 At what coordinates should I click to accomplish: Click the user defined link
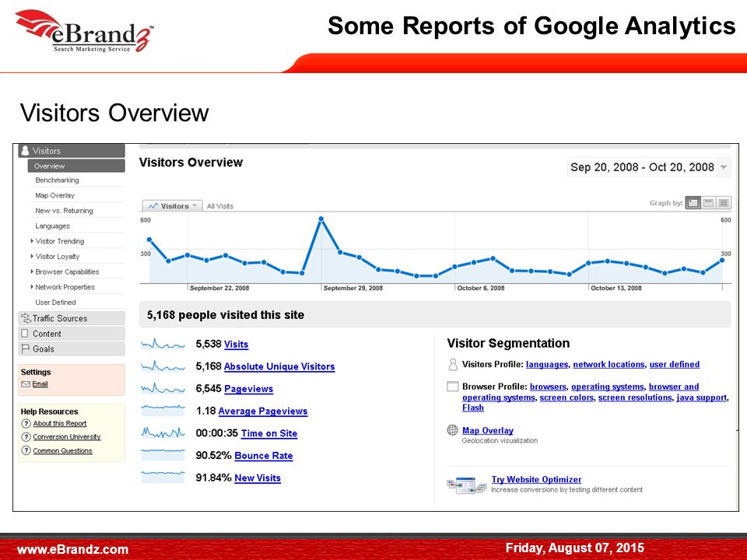[x=674, y=364]
